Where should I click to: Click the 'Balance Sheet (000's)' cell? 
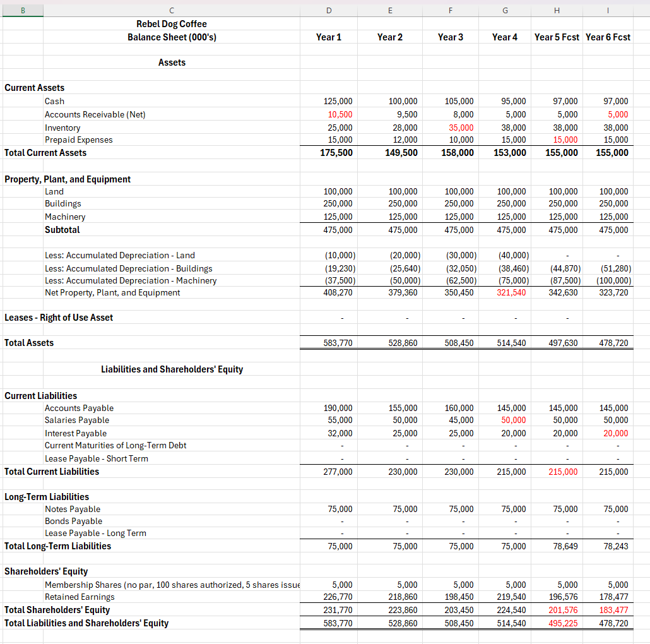[172, 37]
